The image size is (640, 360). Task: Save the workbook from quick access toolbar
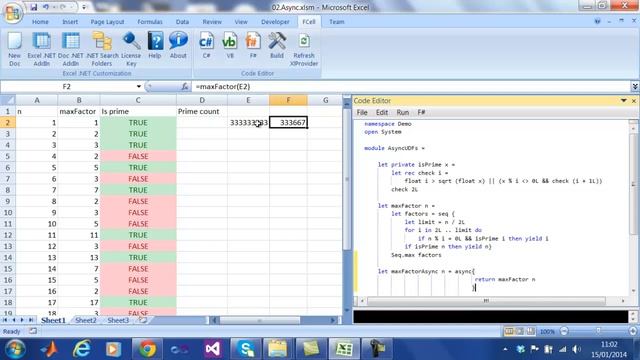(33, 7)
